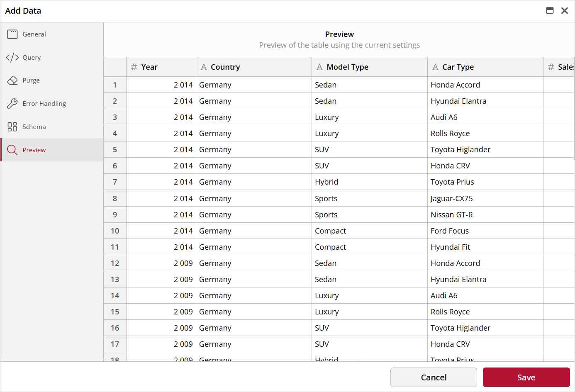Click the Query code brackets icon
Viewport: 575px width, 392px height.
click(12, 57)
